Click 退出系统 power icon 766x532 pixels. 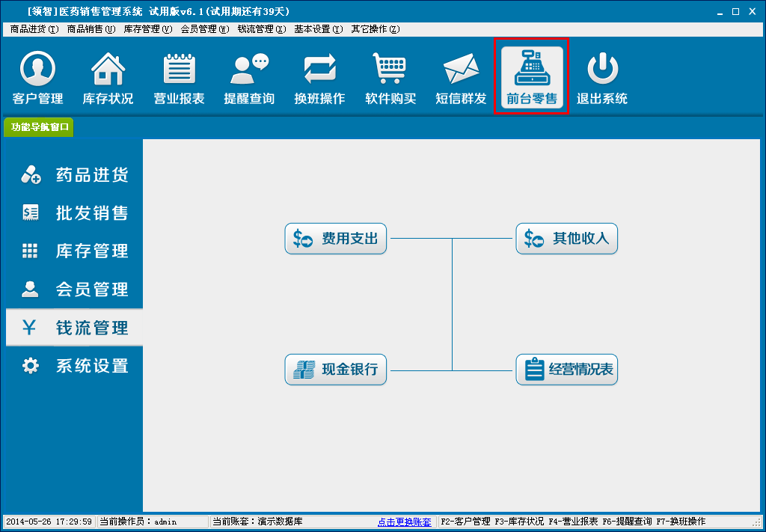601,78
